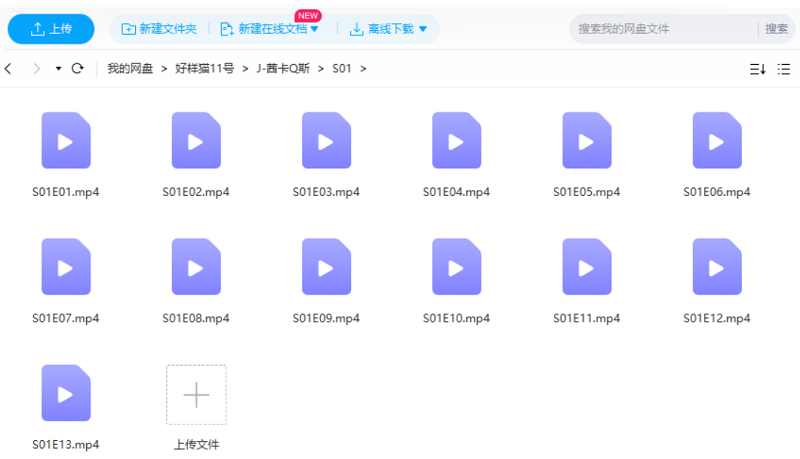Click the S01E13.mp4 video thumbnail
This screenshot has height=459, width=800.
(66, 393)
